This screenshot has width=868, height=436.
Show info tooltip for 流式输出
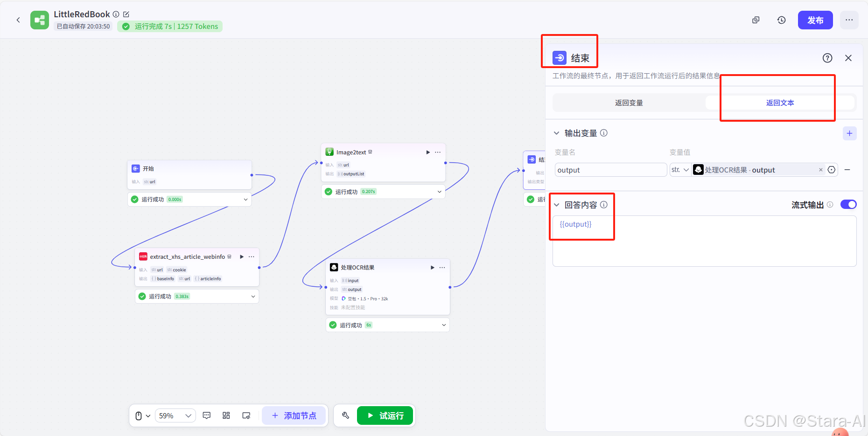click(x=830, y=204)
